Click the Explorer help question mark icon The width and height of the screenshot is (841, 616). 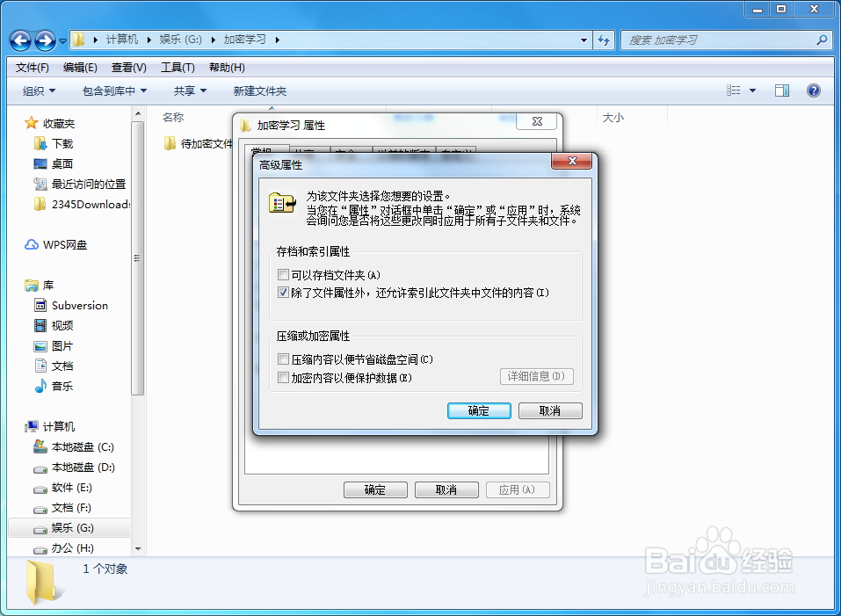point(813,90)
